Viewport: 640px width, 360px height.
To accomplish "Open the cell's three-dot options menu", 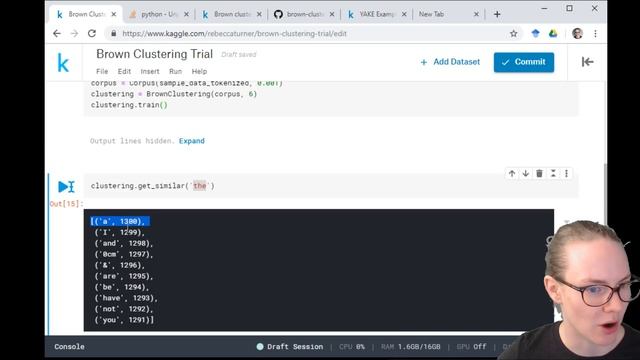I will [x=567, y=173].
